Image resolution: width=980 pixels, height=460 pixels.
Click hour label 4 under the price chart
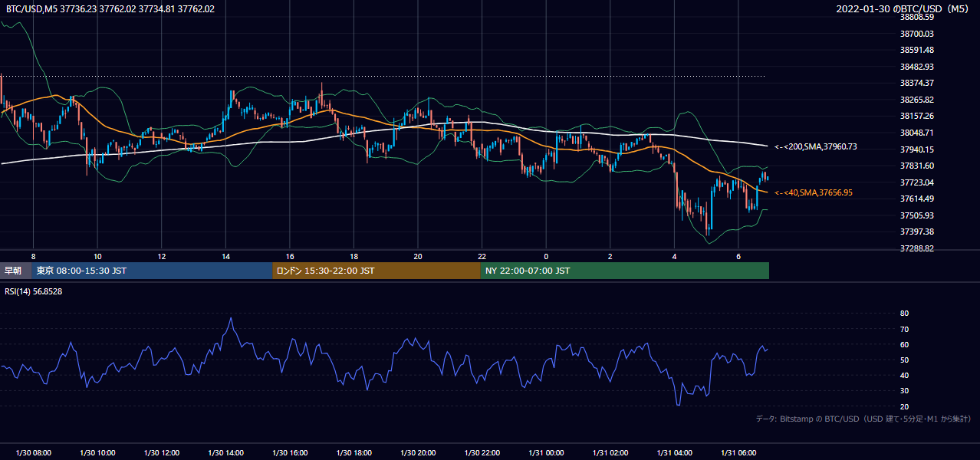click(674, 256)
